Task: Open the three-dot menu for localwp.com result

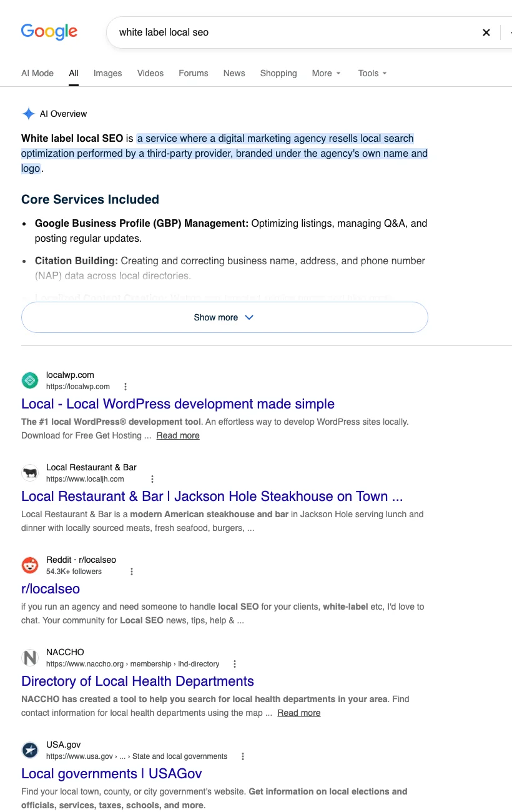Action: point(126,387)
